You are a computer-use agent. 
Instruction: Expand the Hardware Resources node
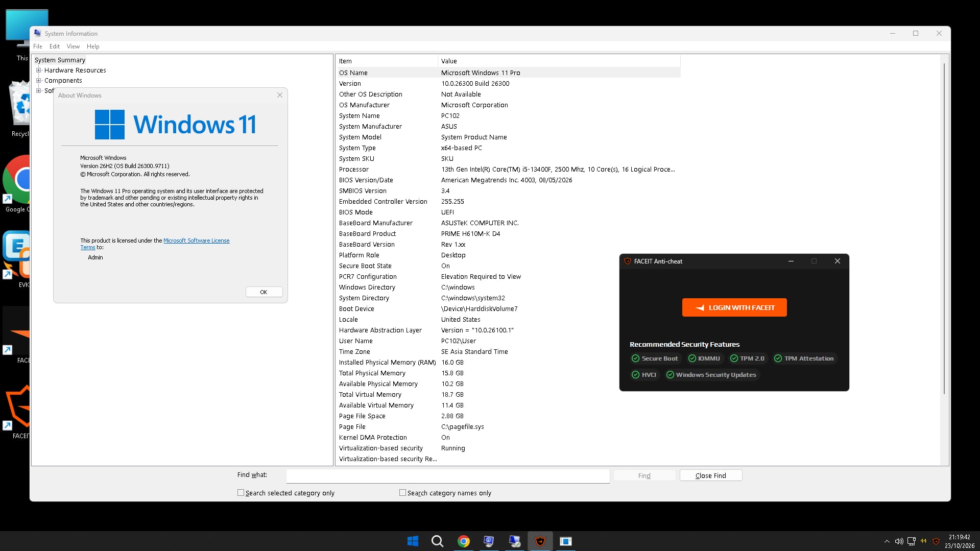[x=38, y=70]
